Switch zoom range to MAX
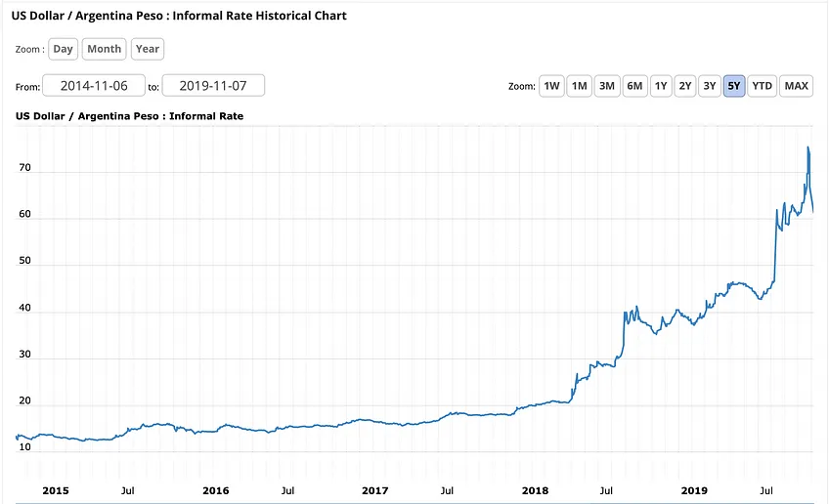This screenshot has height=504, width=829. (x=796, y=86)
